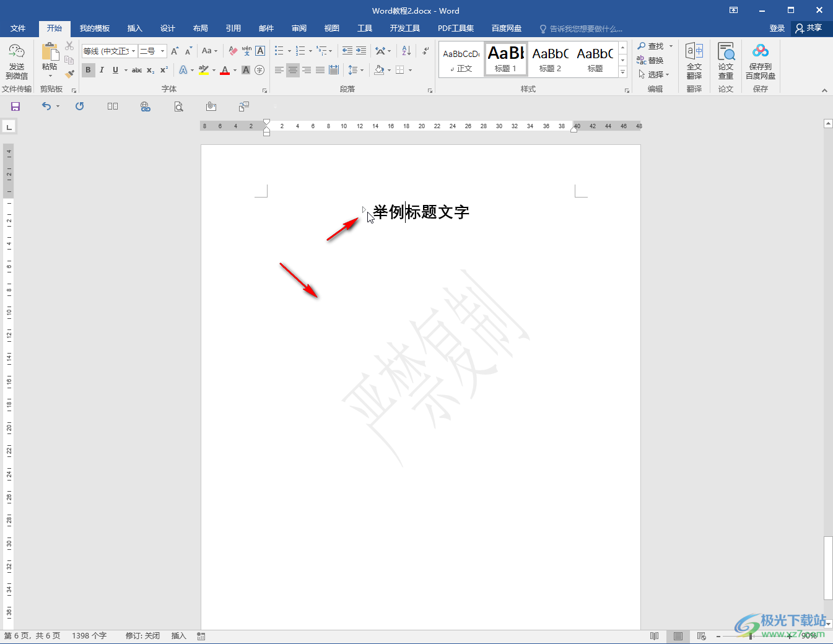Open the 文件 File menu
833x644 pixels.
[18, 28]
